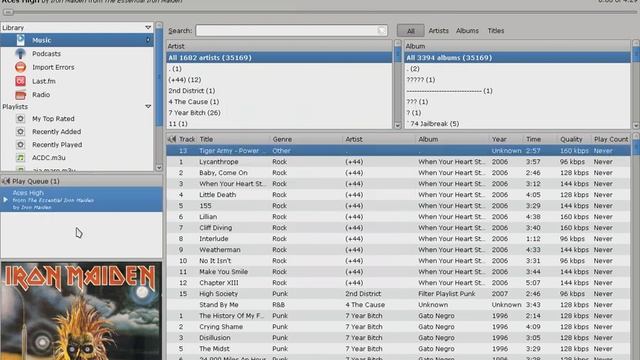This screenshot has width=640, height=360.
Task: Select album ????? (1)
Action: point(517,80)
